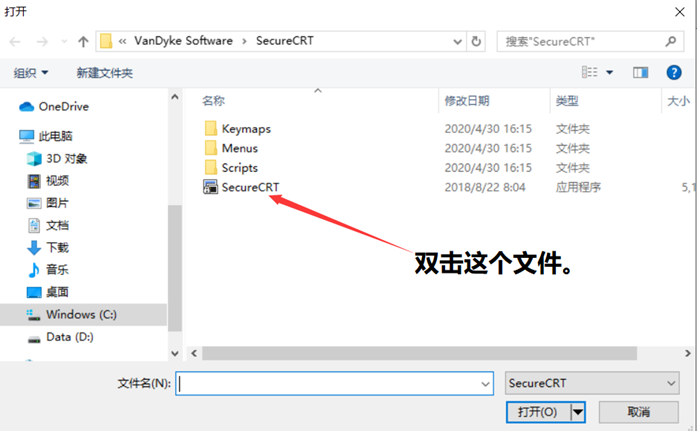Click 新建文件夹 button
The height and width of the screenshot is (431, 697).
104,72
